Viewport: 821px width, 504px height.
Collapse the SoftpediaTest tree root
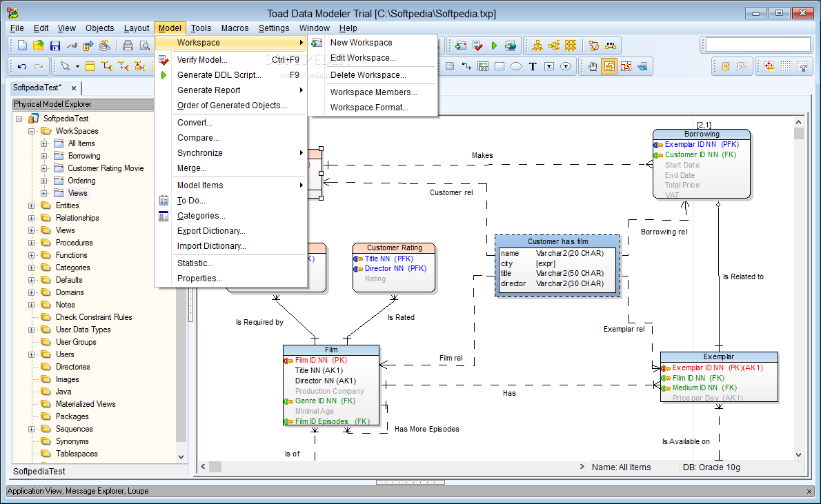point(19,119)
